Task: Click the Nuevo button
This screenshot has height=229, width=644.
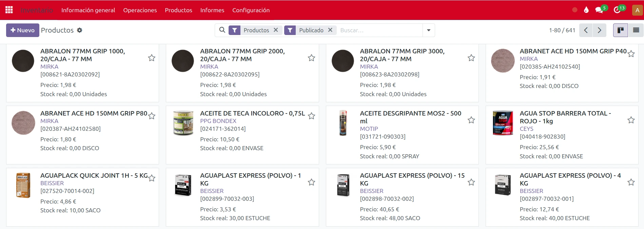Action: point(23,30)
